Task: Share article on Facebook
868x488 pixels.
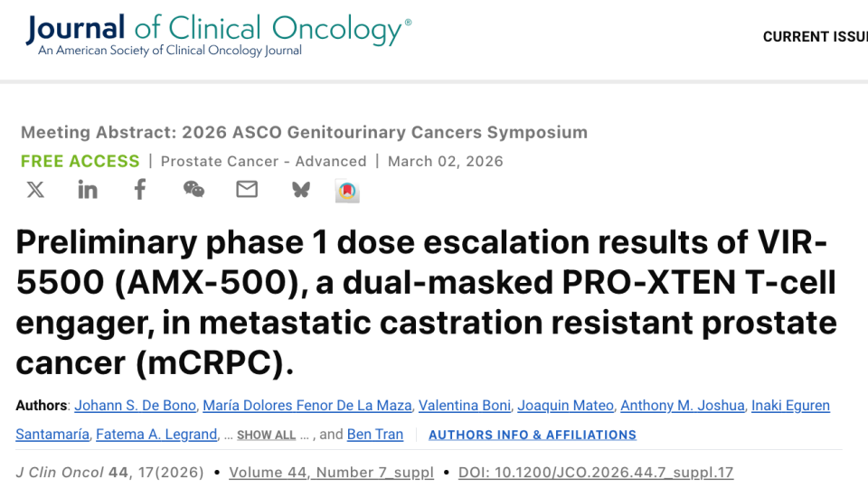Action: tap(140, 190)
